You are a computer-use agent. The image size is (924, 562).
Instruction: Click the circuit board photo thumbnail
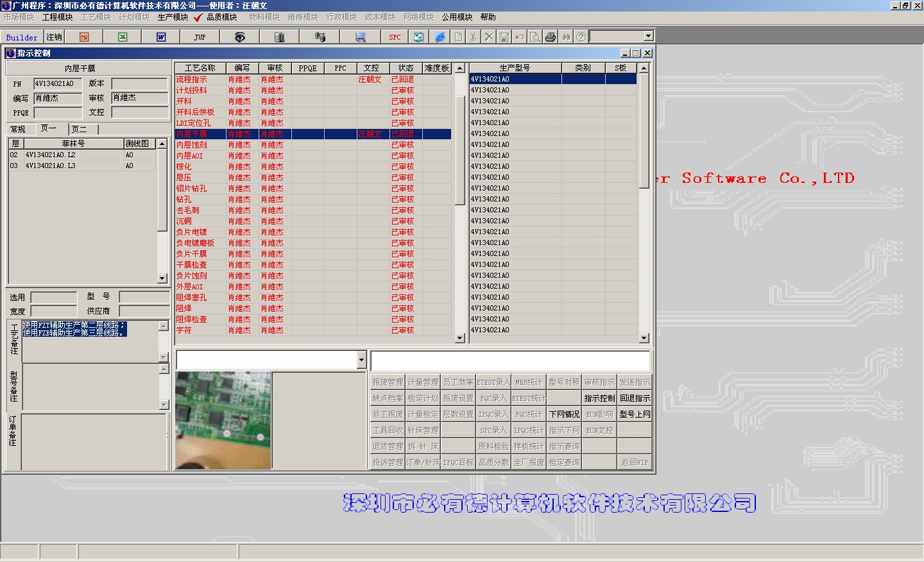[223, 420]
